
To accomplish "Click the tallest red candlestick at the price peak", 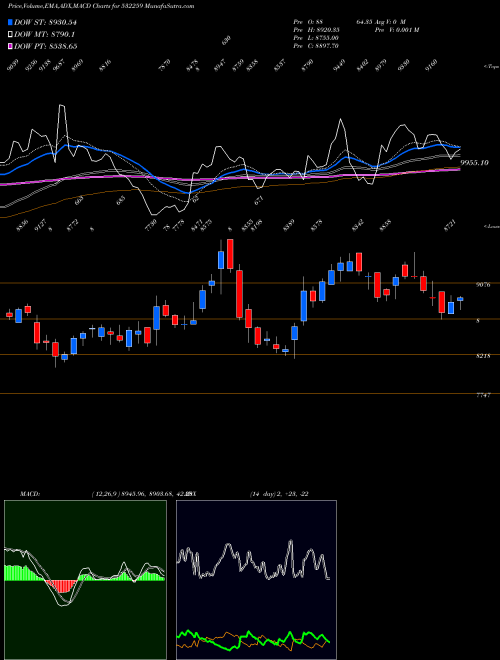I will [x=230, y=254].
